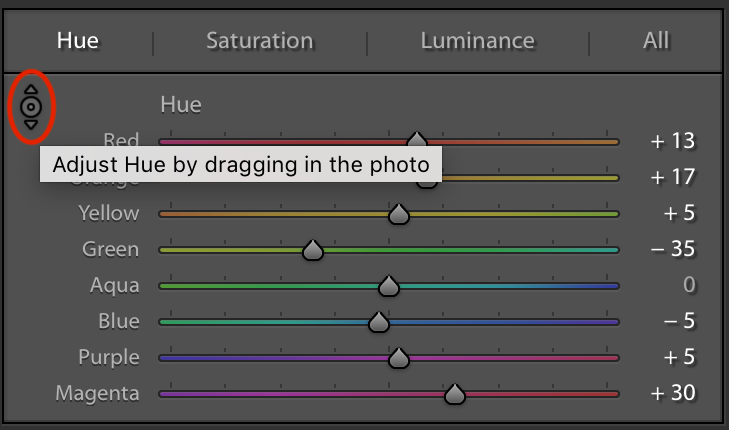This screenshot has width=729, height=430.
Task: Switch to the Saturation tab
Action: [259, 41]
